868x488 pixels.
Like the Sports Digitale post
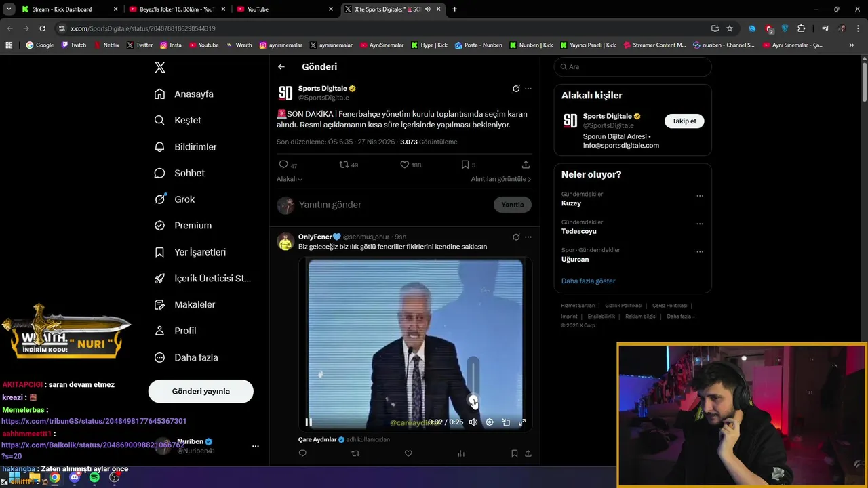[404, 165]
